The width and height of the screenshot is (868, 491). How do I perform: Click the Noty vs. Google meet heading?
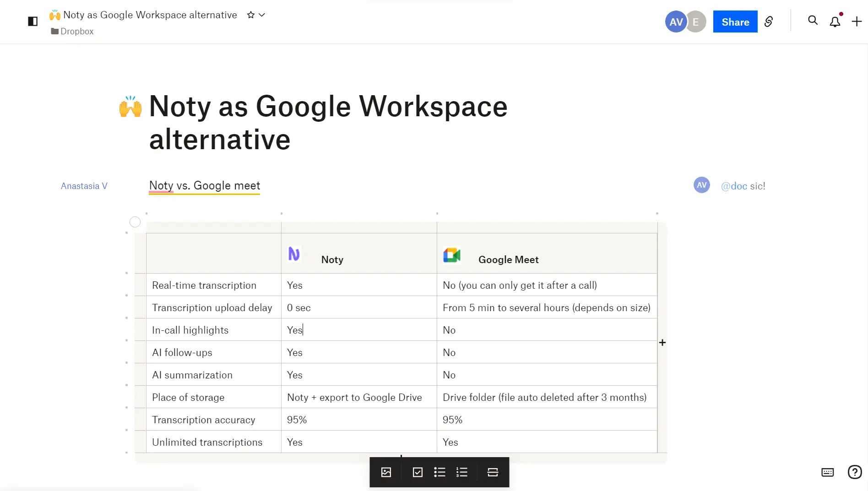205,185
